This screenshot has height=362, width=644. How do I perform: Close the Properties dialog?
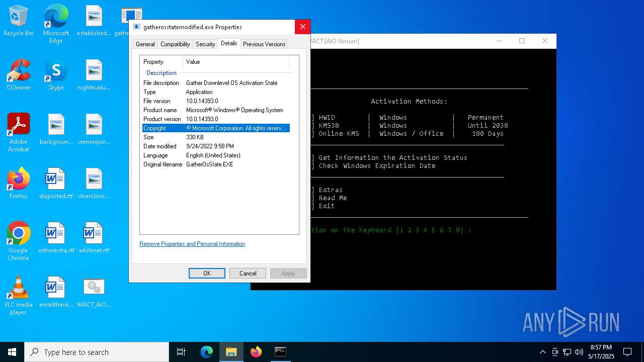[302, 27]
